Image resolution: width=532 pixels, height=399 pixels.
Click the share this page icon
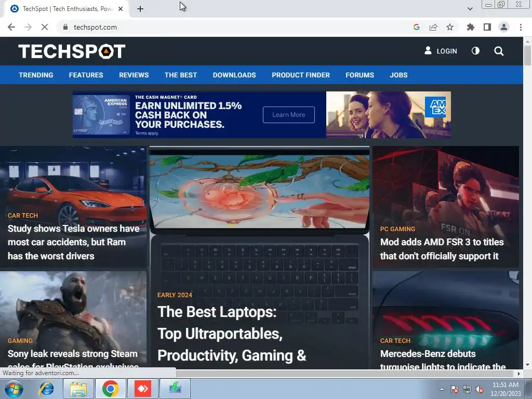click(x=433, y=27)
